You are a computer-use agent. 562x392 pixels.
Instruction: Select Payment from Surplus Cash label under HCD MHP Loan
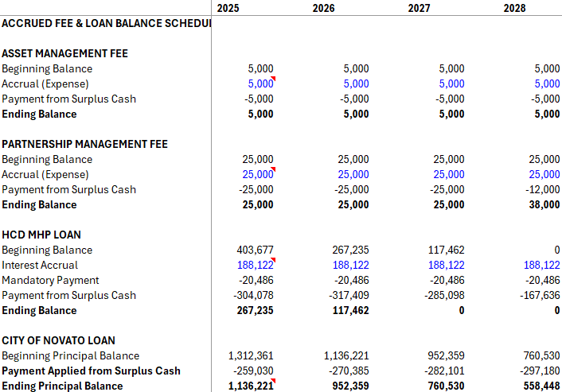[68, 295]
